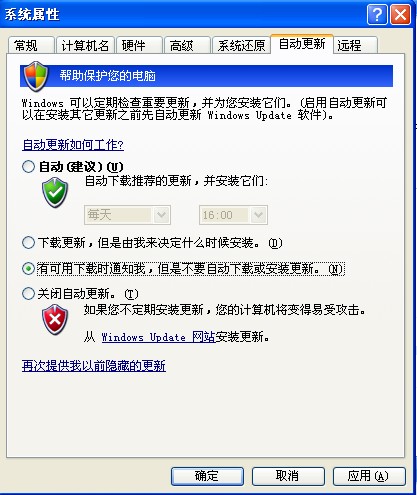Click the 应用(A) button

(x=369, y=476)
